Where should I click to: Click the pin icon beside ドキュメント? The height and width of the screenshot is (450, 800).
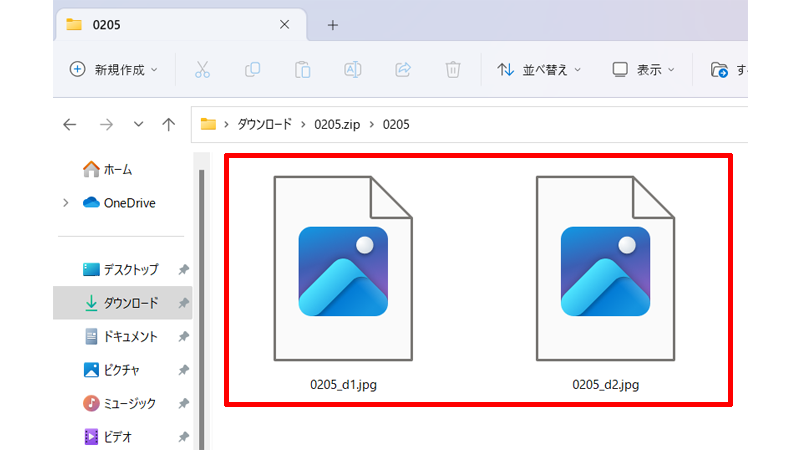coord(183,337)
